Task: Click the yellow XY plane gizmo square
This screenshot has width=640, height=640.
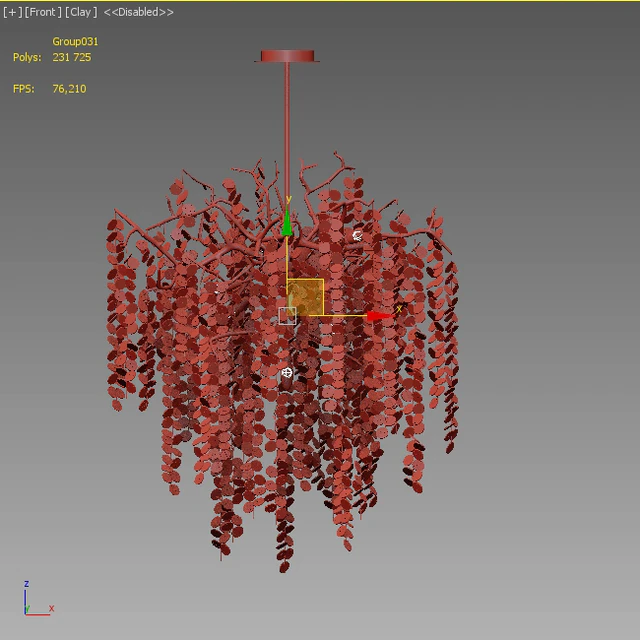Action: click(305, 297)
